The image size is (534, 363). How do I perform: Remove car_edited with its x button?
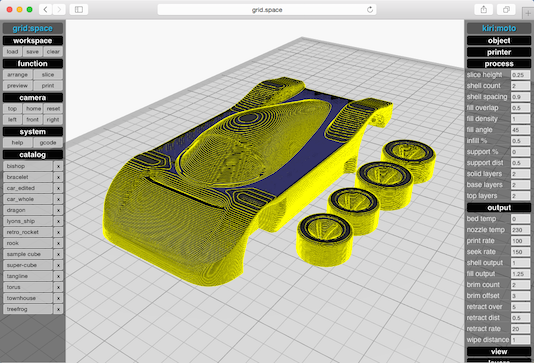tap(58, 188)
